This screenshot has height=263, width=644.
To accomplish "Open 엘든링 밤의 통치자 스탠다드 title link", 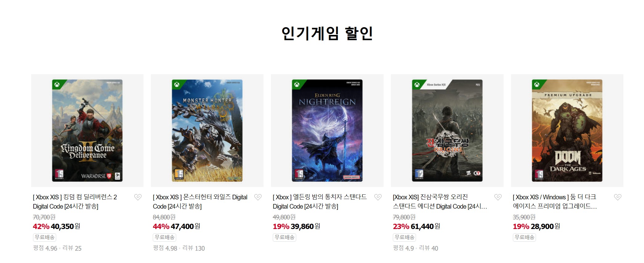I will point(320,202).
